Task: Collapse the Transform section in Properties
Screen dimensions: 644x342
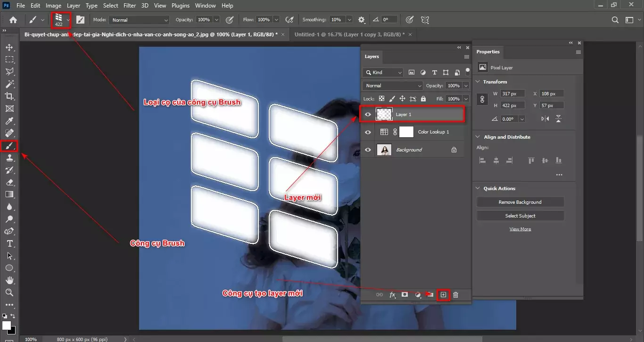Action: [478, 82]
